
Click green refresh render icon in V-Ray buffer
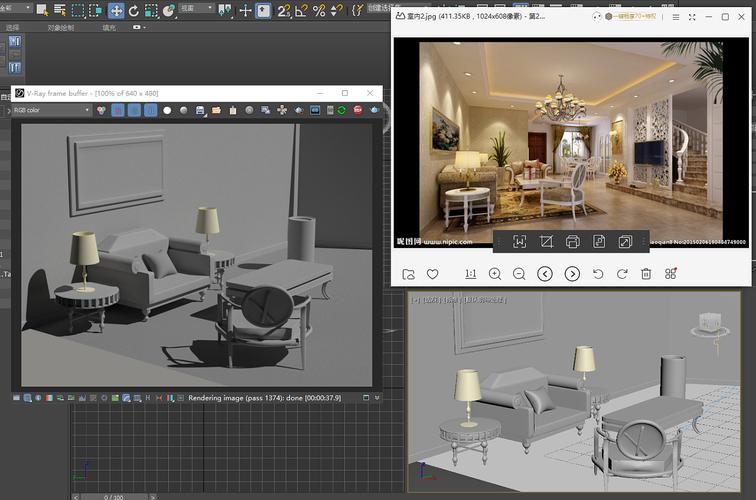coord(341,110)
